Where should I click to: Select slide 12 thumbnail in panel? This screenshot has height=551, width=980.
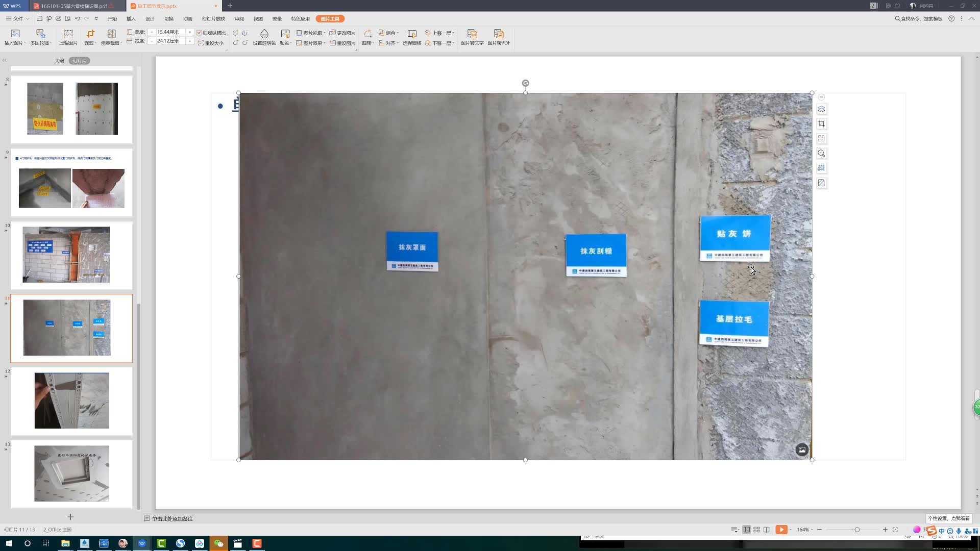71,400
